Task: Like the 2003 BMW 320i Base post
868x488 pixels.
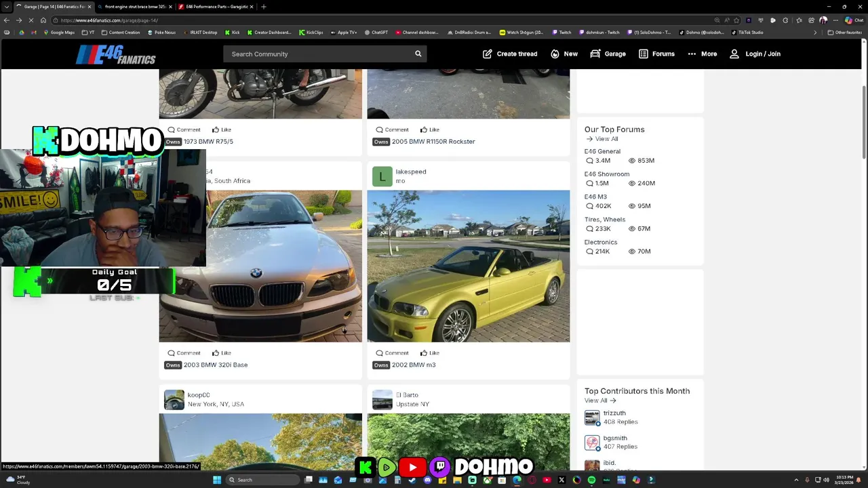Action: coord(221,352)
